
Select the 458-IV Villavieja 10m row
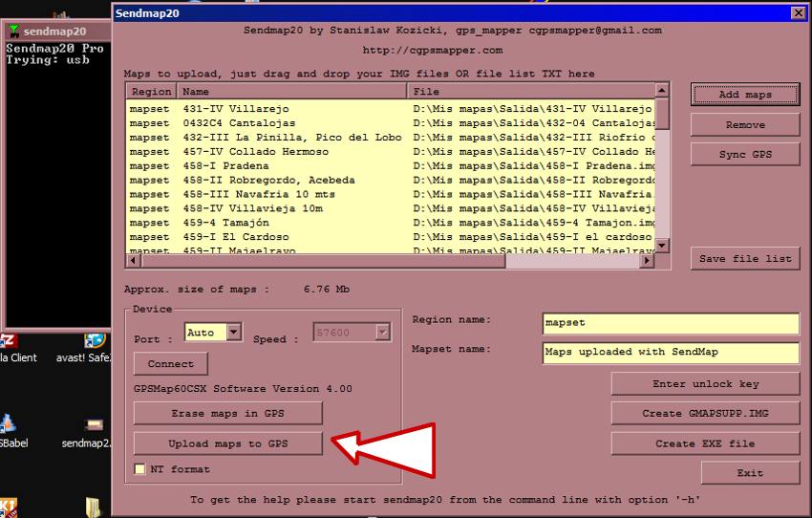click(x=391, y=208)
